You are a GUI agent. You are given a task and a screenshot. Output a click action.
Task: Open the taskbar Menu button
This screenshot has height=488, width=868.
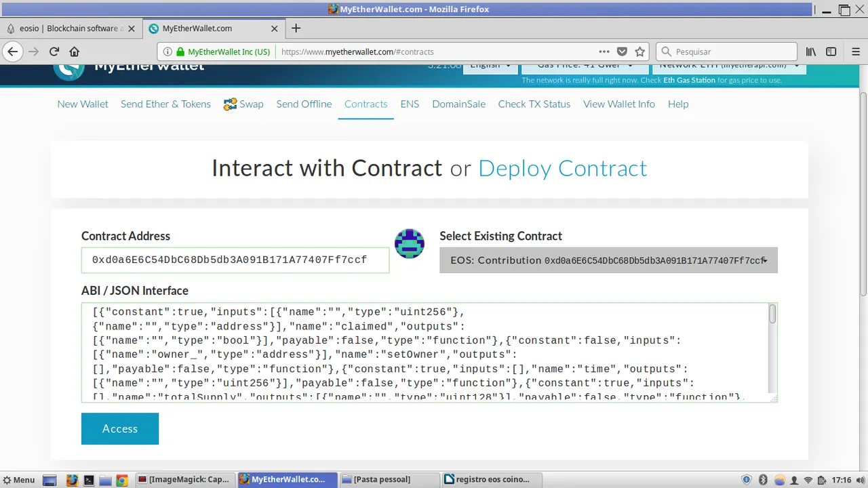18,480
